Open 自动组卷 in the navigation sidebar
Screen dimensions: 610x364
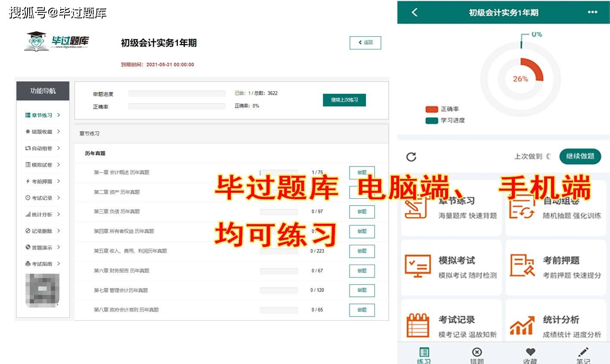point(43,148)
